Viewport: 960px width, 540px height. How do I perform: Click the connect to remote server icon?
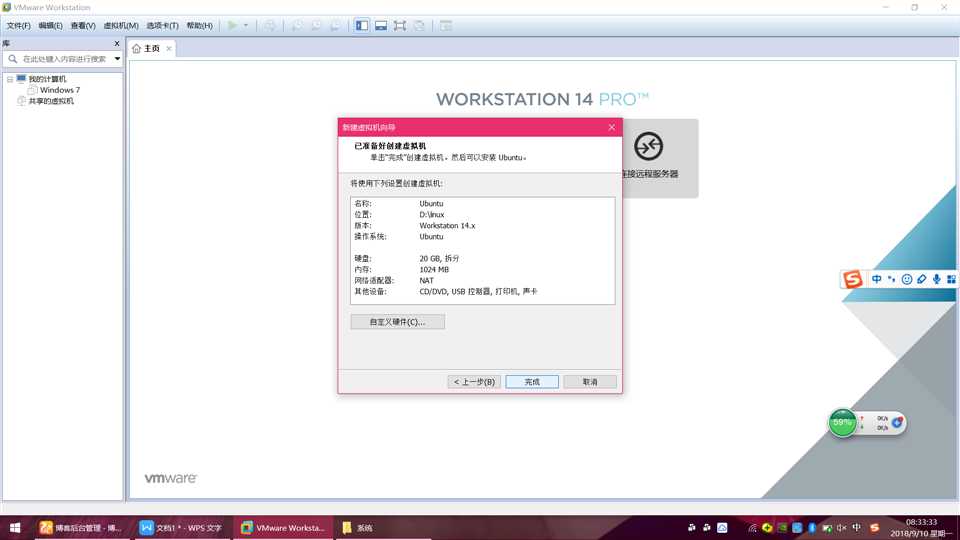pos(648,146)
